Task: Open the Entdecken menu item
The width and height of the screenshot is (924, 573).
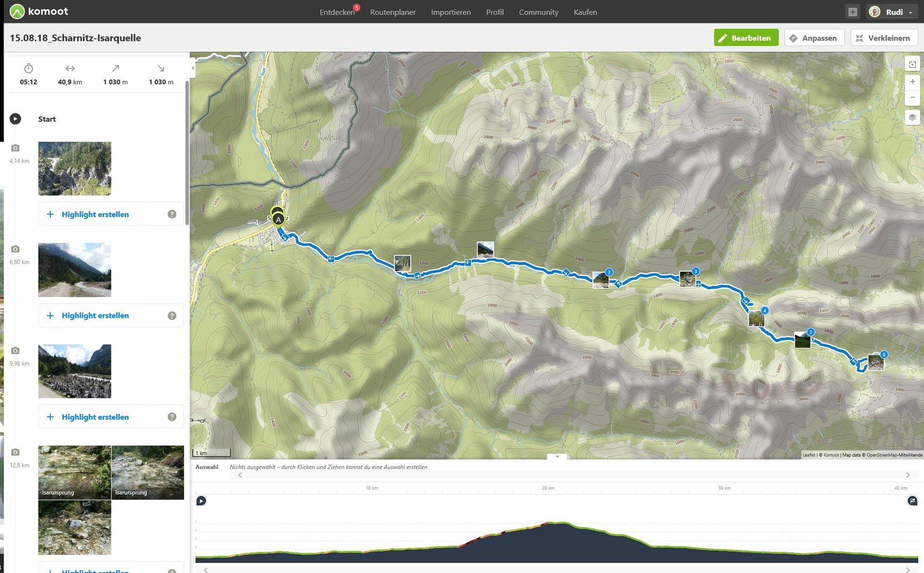Action: click(337, 12)
